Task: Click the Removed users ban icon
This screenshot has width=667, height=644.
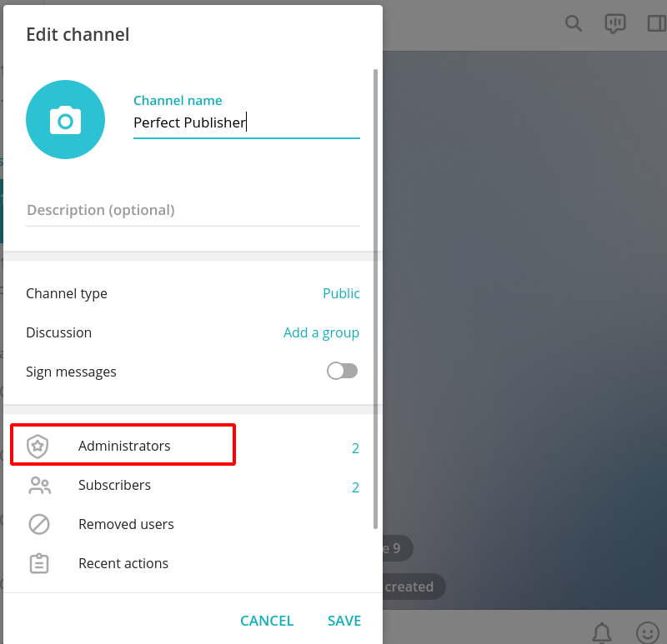Action: (39, 524)
